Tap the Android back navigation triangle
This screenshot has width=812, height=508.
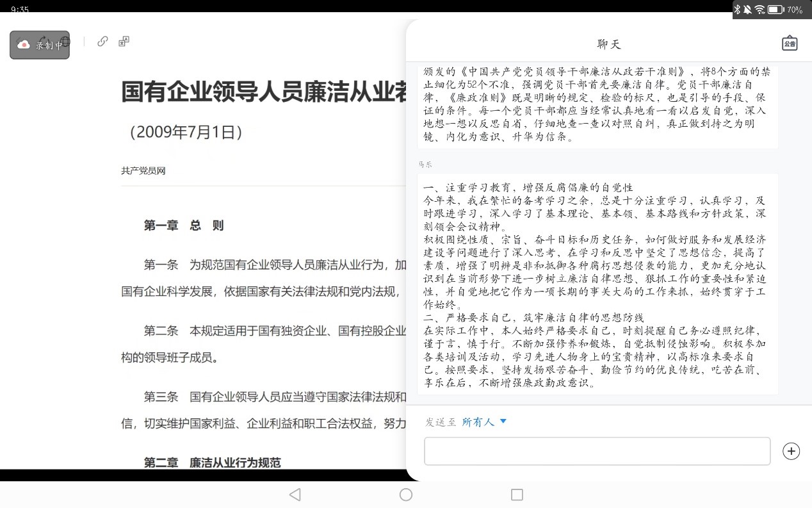click(x=295, y=495)
